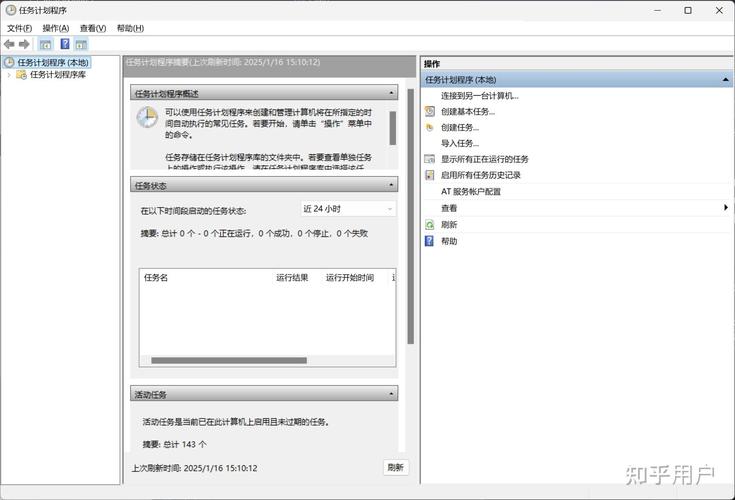Click the 上次刷新时间 status text

(195, 468)
